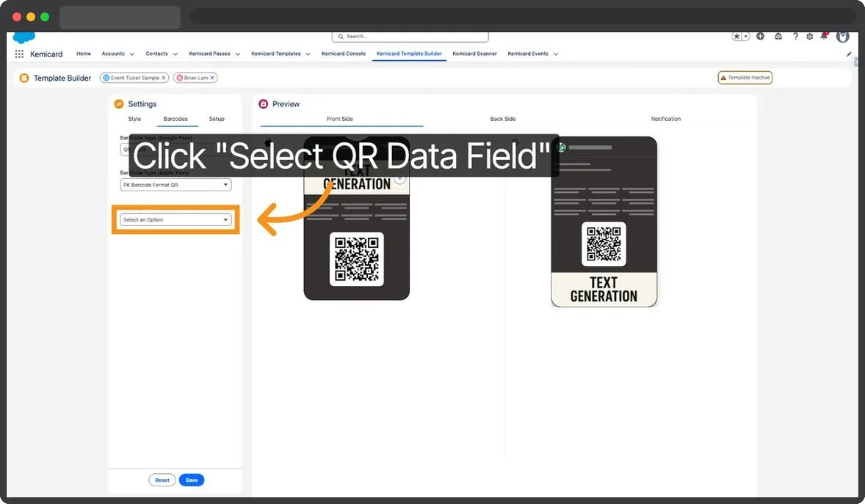This screenshot has width=865, height=504.
Task: Switch to the Style settings tab
Action: (x=134, y=119)
